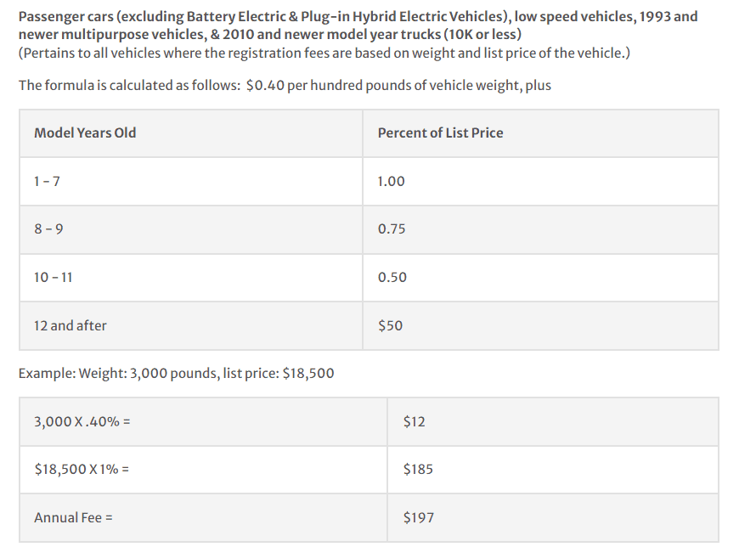Select the 8 - 9 model years cell
756x547 pixels.
tap(191, 229)
